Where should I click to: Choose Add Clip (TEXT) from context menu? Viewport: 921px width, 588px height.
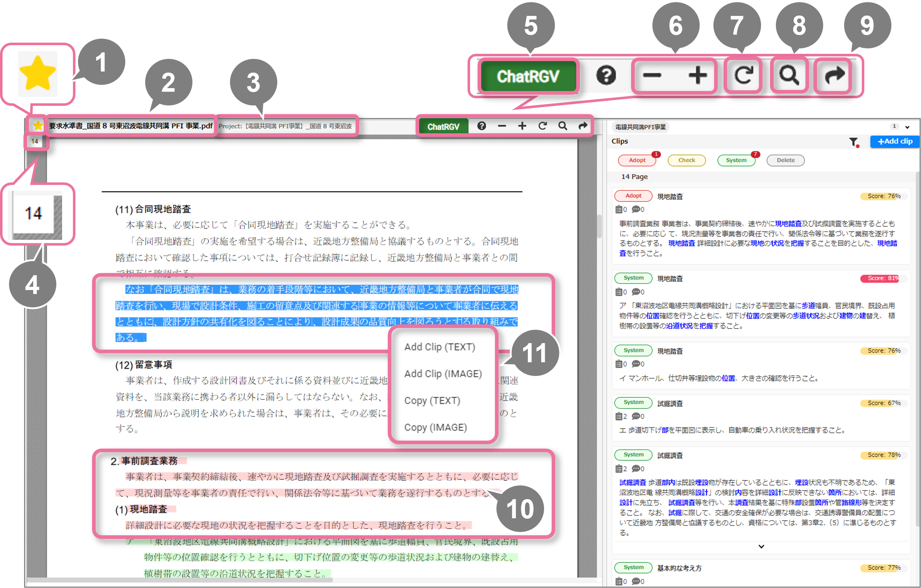pos(439,347)
